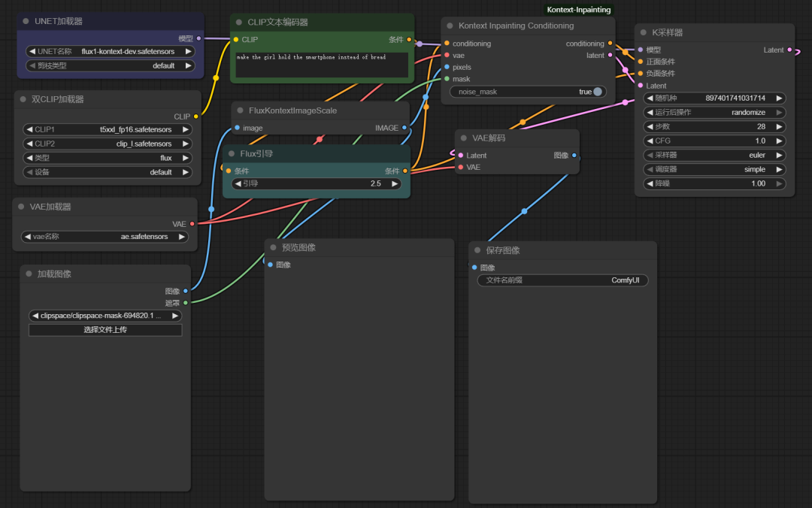The width and height of the screenshot is (812, 508).
Task: Collapse the UNET加载器 node via its title dot
Action: [x=26, y=21]
